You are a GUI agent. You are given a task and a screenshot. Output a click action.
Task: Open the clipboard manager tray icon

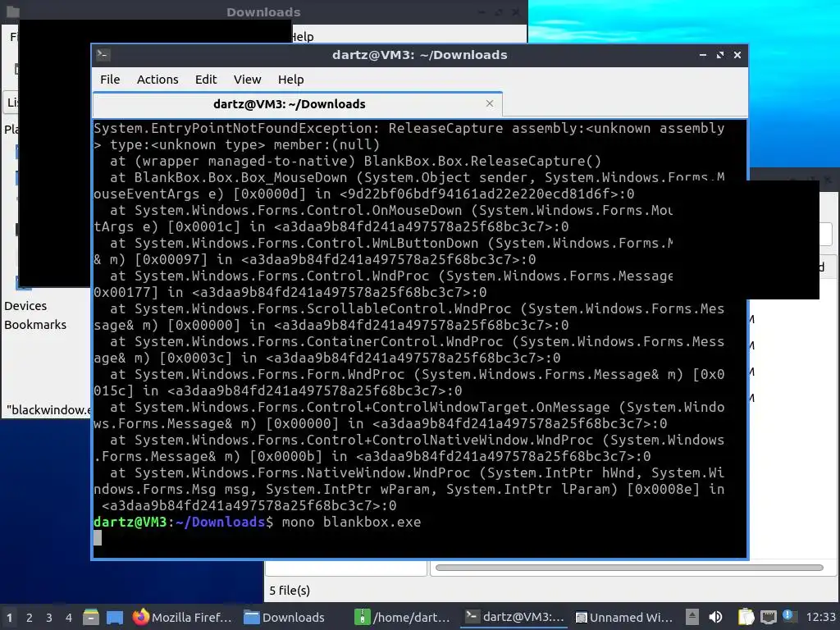pos(745,617)
